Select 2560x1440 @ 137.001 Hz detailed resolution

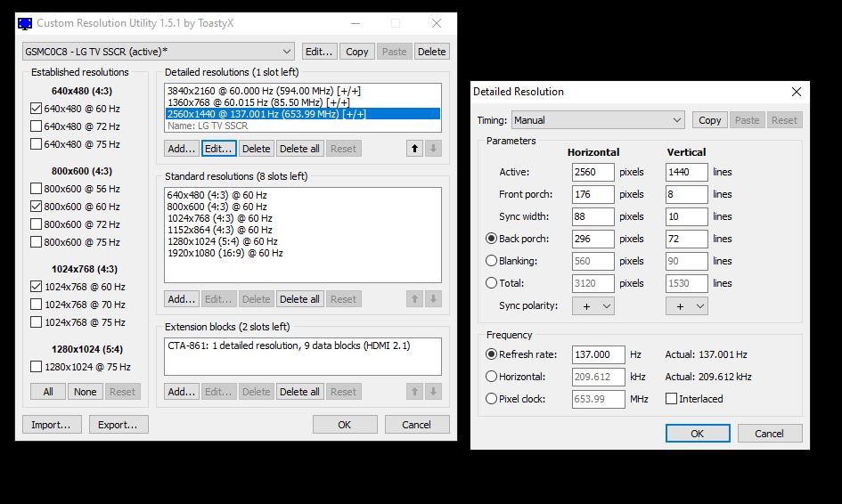tap(303, 114)
